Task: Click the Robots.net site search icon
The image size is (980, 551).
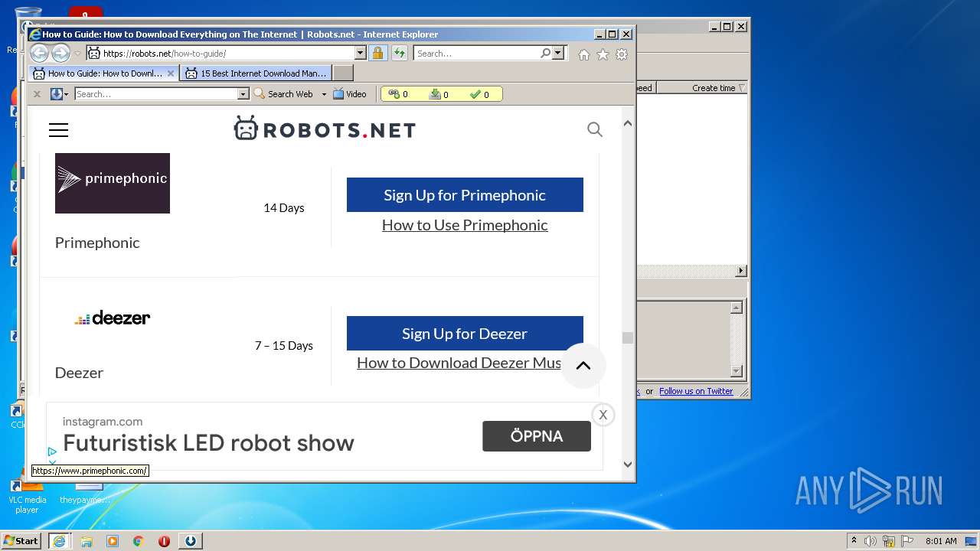Action: coord(595,129)
